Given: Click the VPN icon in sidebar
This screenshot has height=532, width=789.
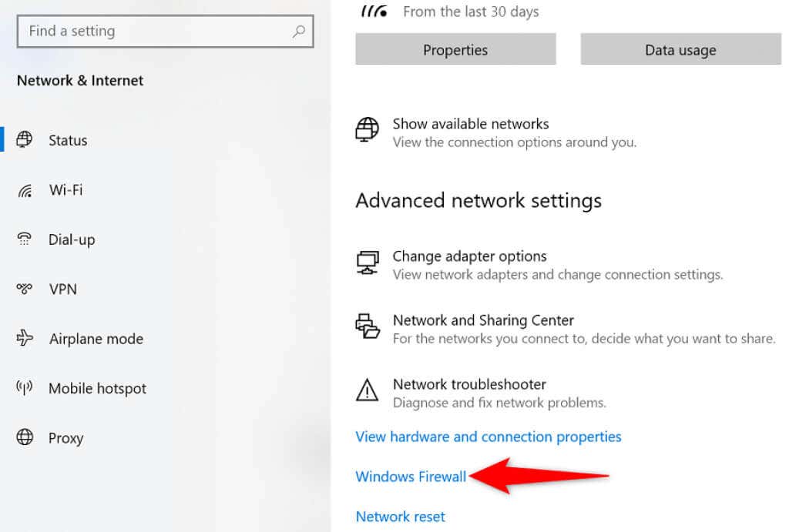Looking at the screenshot, I should tap(25, 289).
